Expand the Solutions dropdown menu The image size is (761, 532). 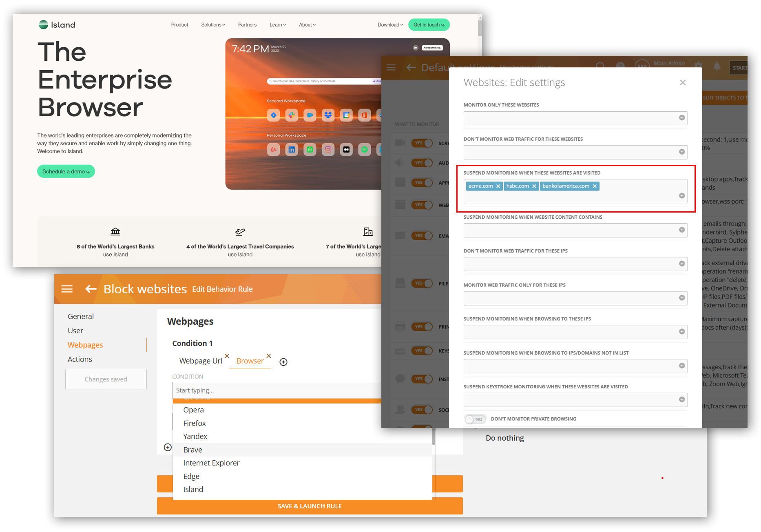coord(213,25)
